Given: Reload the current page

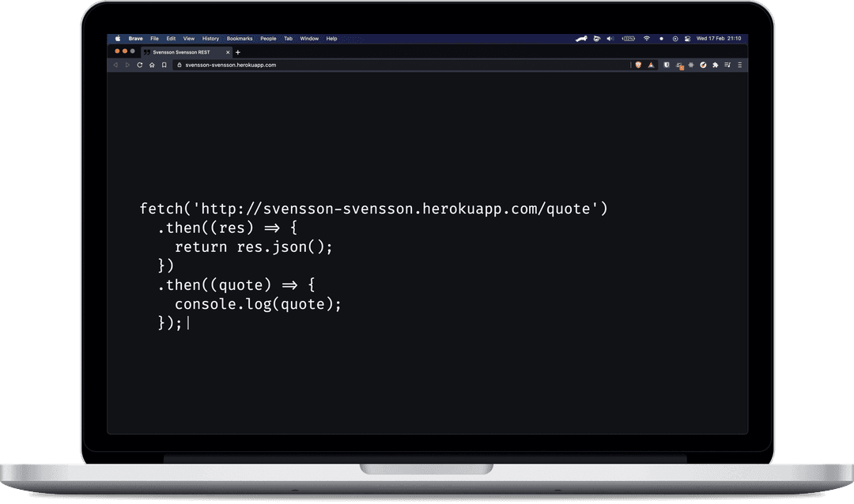Looking at the screenshot, I should pyautogui.click(x=139, y=65).
